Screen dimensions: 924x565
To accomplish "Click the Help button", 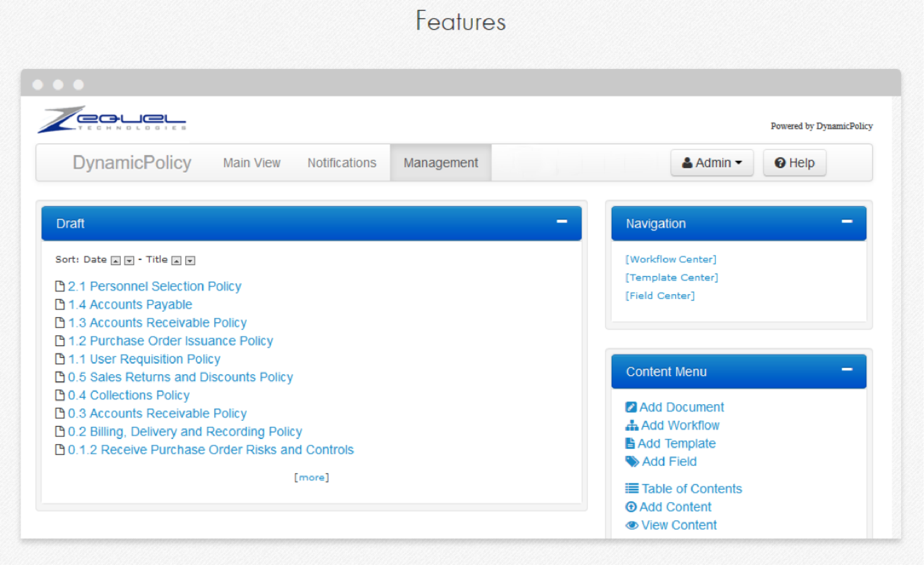I will (796, 162).
